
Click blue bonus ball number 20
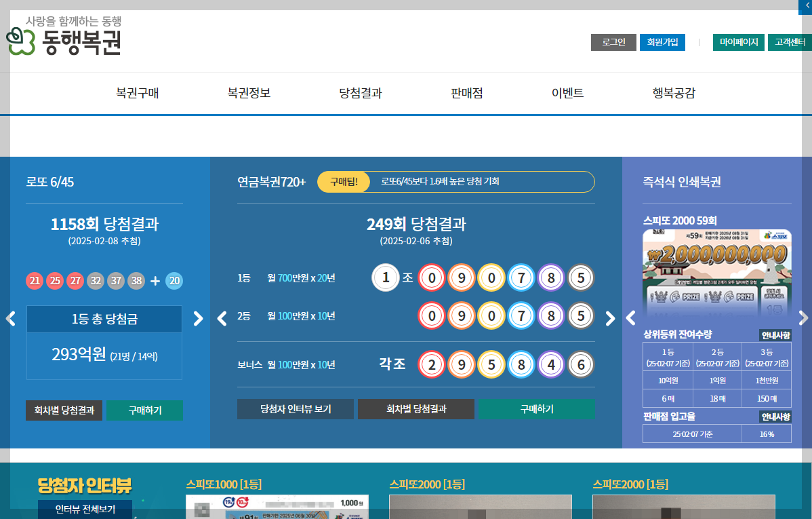[x=174, y=280]
